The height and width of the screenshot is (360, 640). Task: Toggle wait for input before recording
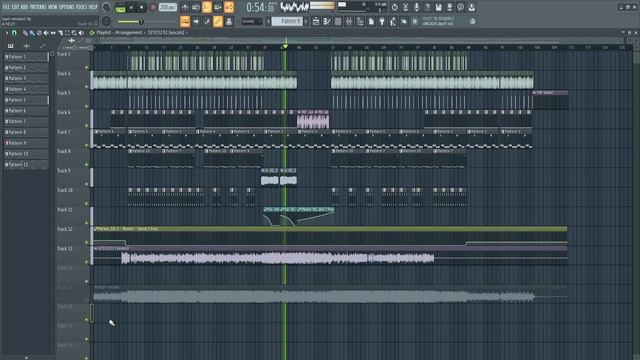(196, 7)
